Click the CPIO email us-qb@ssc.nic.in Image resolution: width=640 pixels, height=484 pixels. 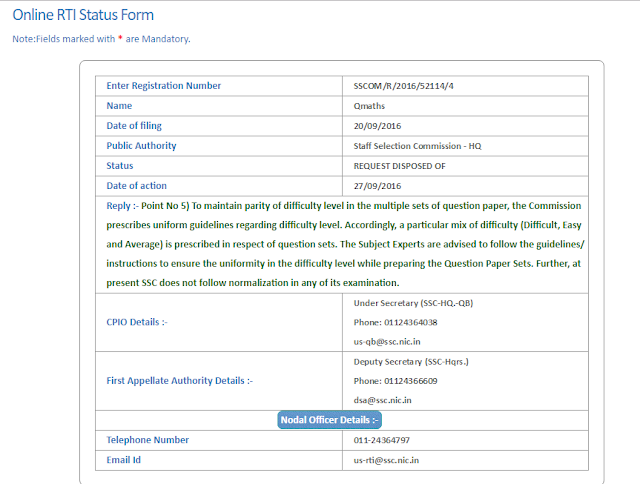[387, 342]
